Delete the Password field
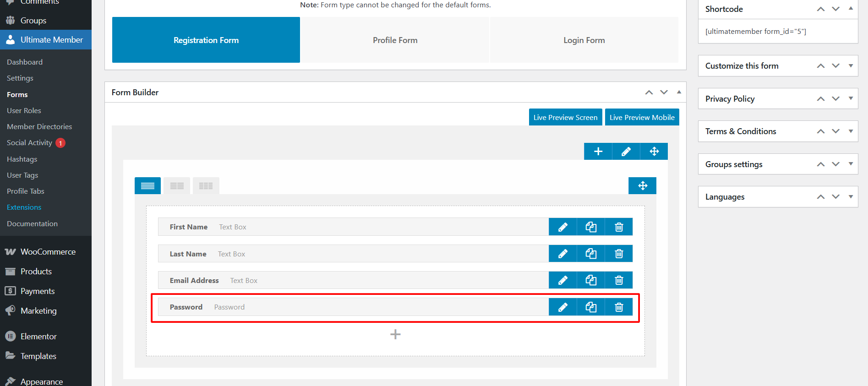The height and width of the screenshot is (386, 868). (x=619, y=307)
